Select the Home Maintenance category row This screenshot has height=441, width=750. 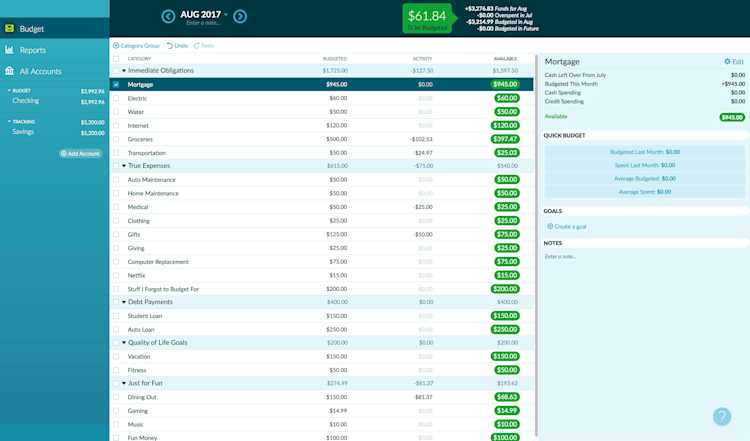point(321,193)
